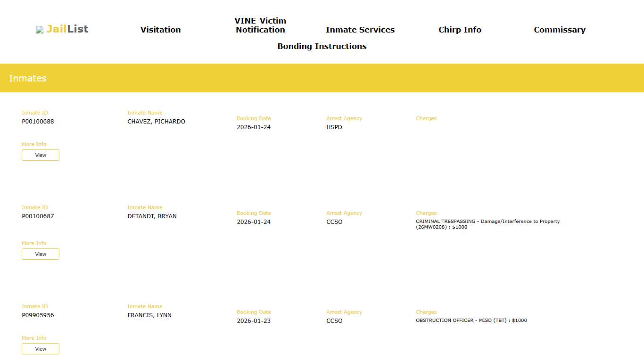Go to VINE-Victim Notification
This screenshot has width=644, height=362.
pos(260,25)
